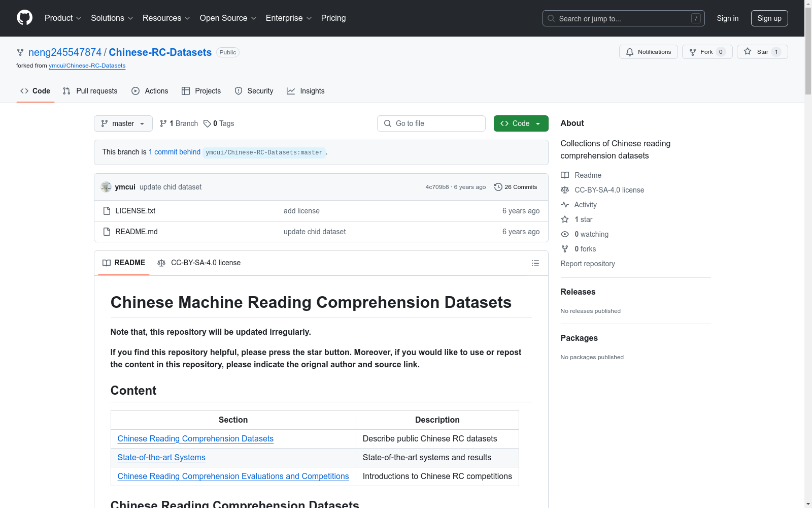Image resolution: width=812 pixels, height=508 pixels.
Task: Open Chinese Reading Comprehension Evaluations and Competitions link
Action: point(233,477)
